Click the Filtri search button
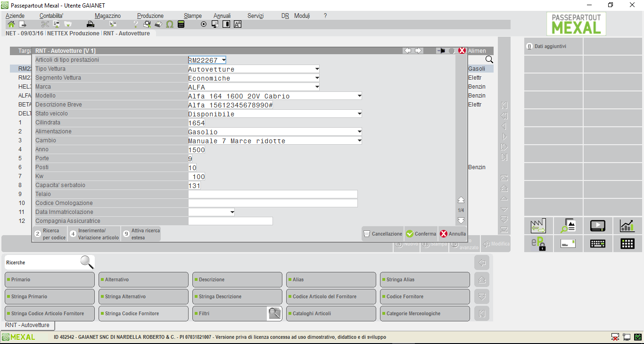Screen dimensions: 644x344 [237, 313]
